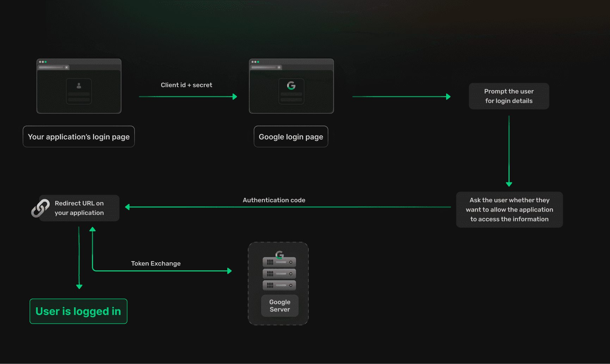Select the 'Your application's login page' label
610x364 pixels.
[79, 137]
